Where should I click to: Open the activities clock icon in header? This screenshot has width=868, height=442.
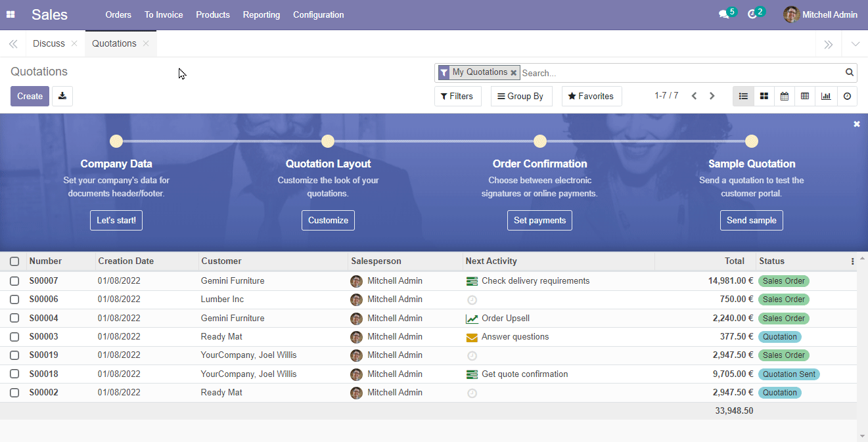pos(752,14)
